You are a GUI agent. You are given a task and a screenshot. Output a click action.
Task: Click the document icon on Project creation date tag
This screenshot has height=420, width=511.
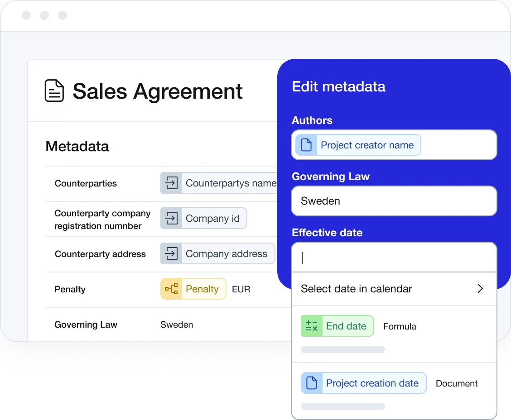pos(311,383)
